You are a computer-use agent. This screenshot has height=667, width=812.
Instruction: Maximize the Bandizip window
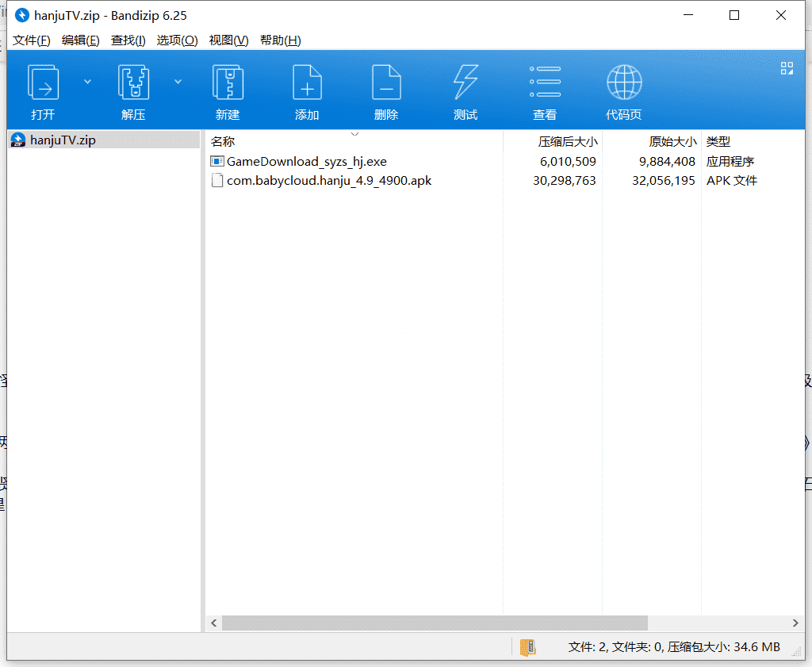(734, 16)
